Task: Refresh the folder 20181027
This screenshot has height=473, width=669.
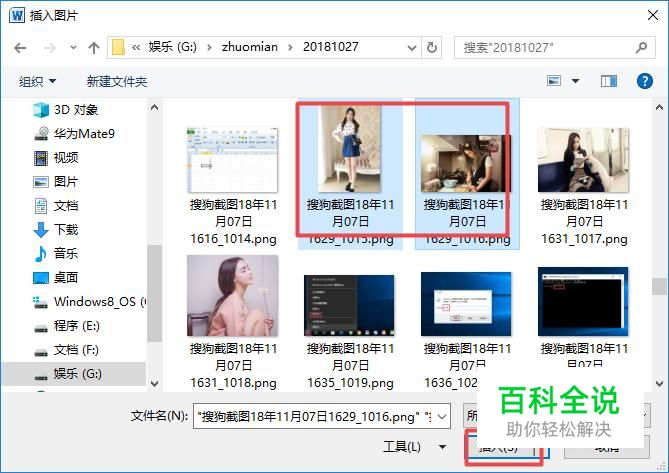Action: tap(432, 47)
